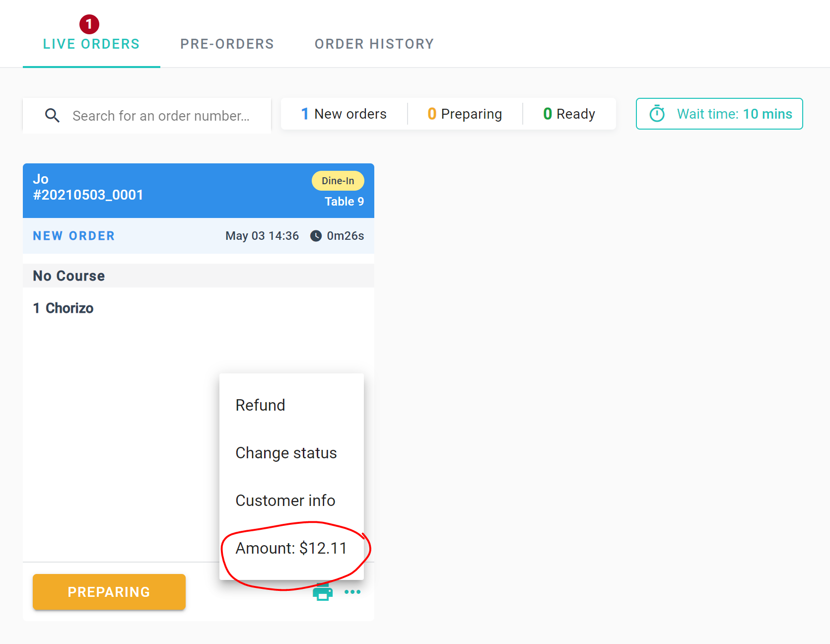Open the three-dot more options menu

(352, 592)
